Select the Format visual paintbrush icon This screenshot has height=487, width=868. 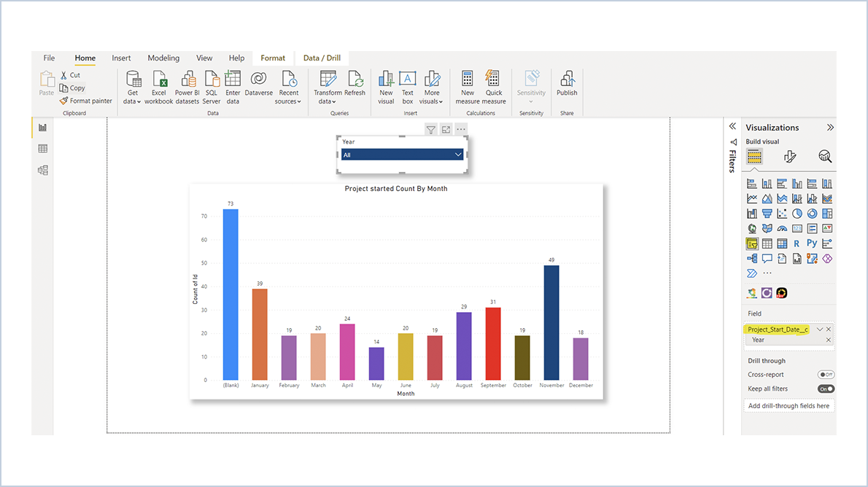point(788,156)
